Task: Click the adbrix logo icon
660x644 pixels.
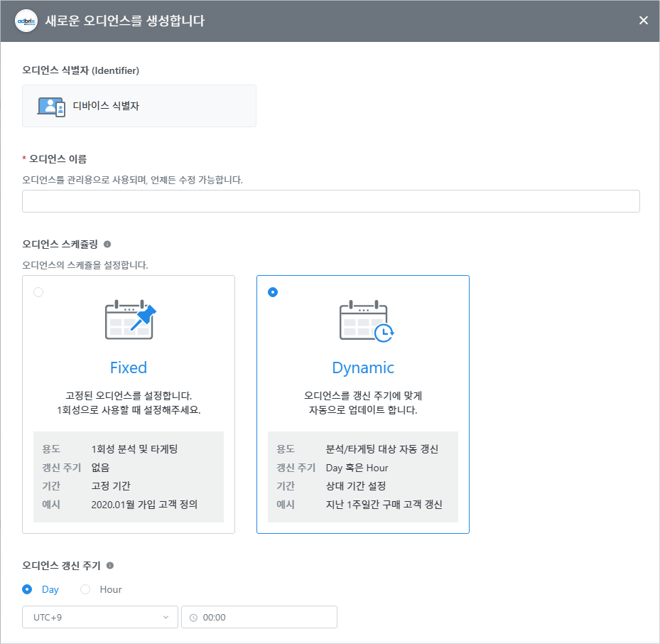Action: 26,21
